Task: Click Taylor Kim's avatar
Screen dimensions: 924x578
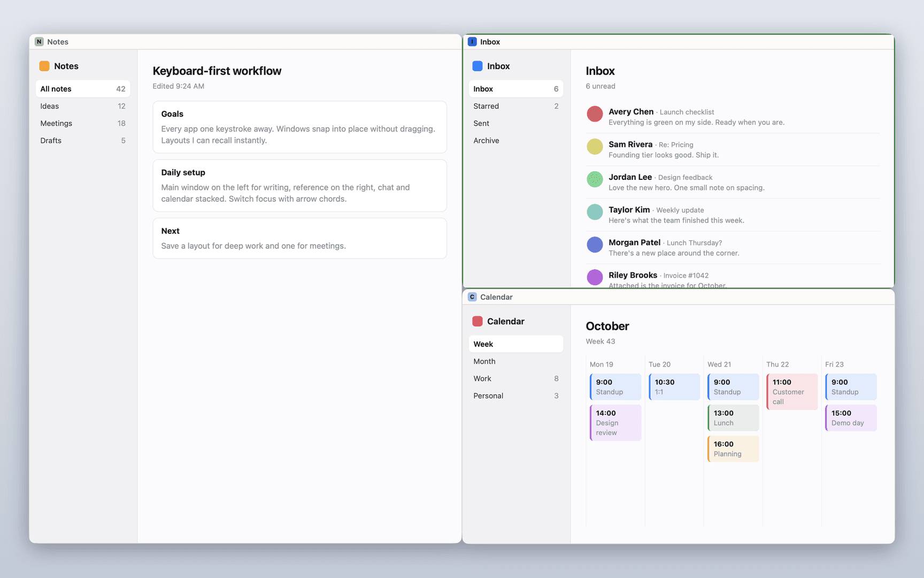Action: coord(595,212)
